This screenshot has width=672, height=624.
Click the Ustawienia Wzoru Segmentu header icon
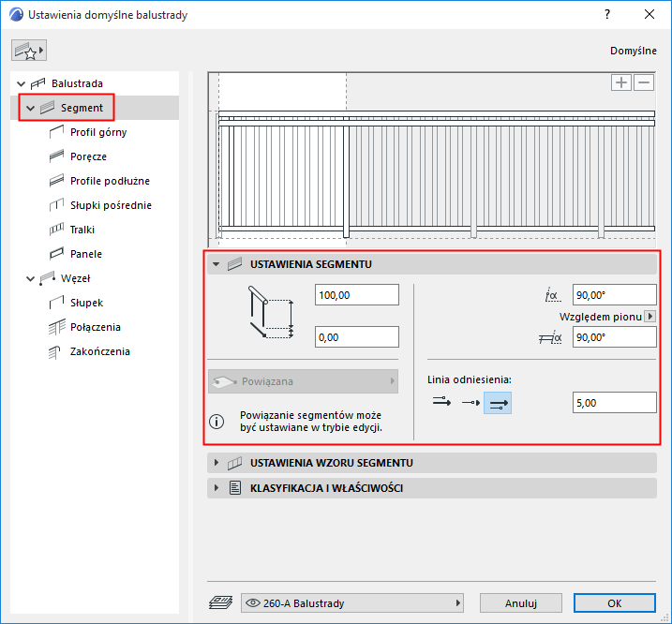(235, 463)
